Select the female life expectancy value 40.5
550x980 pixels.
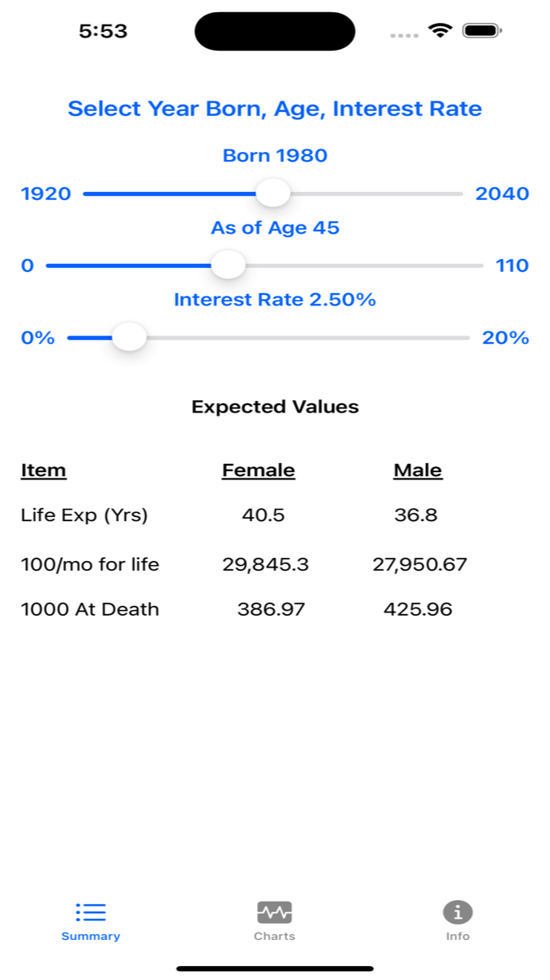[x=262, y=515]
